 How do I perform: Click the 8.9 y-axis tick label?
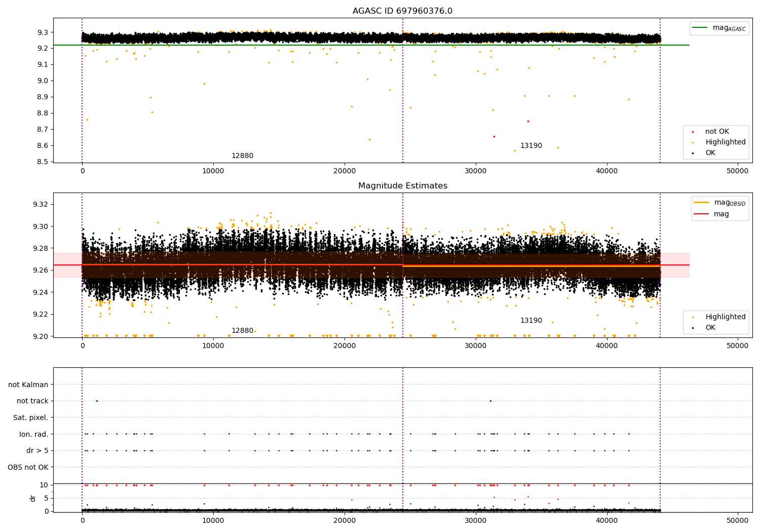pos(43,97)
